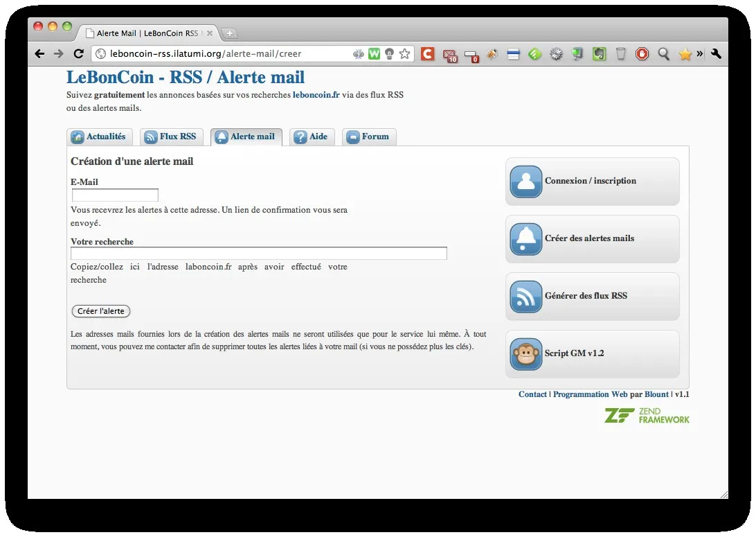The width and height of the screenshot is (756, 537).
Task: Click the Contact footer link
Action: click(x=532, y=394)
